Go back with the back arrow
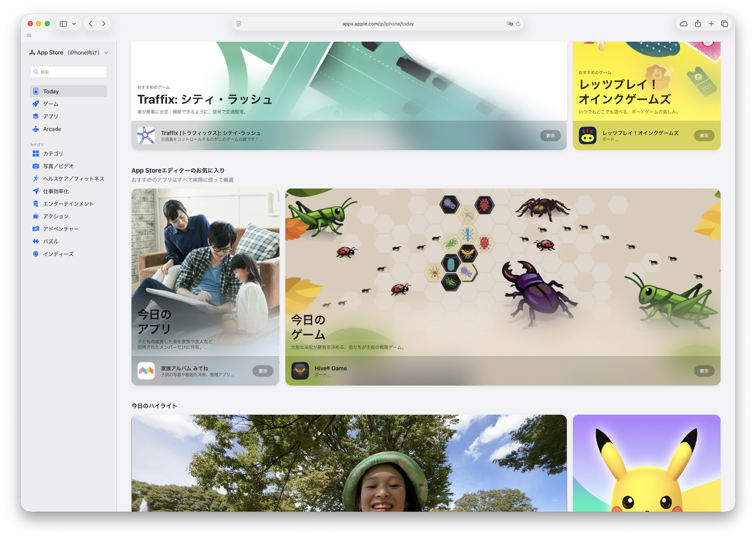The height and width of the screenshot is (539, 756). (90, 24)
